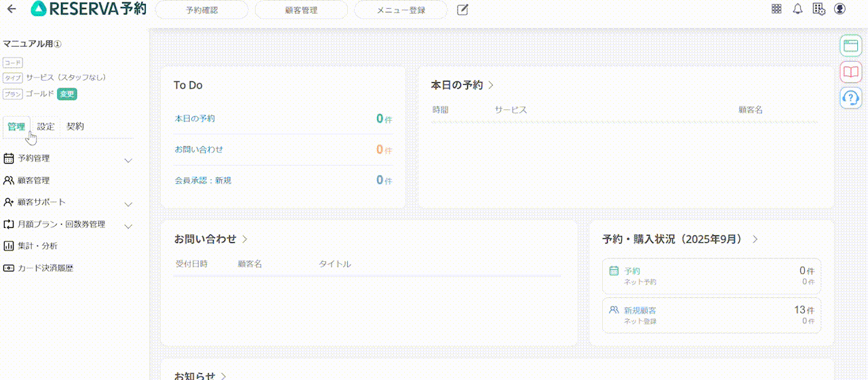Screen dimensions: 868x380
Task: Open the green browser window icon
Action: 850,46
